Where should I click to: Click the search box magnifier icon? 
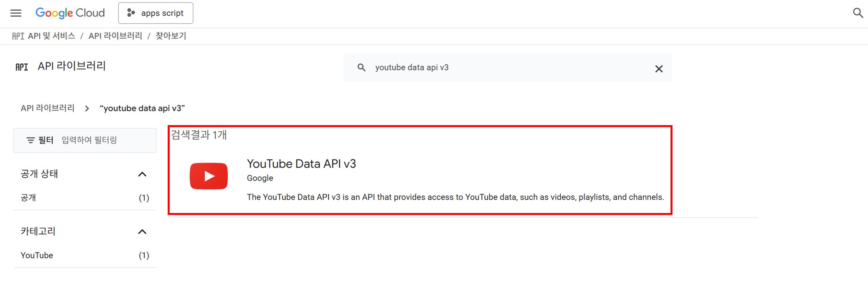point(361,68)
